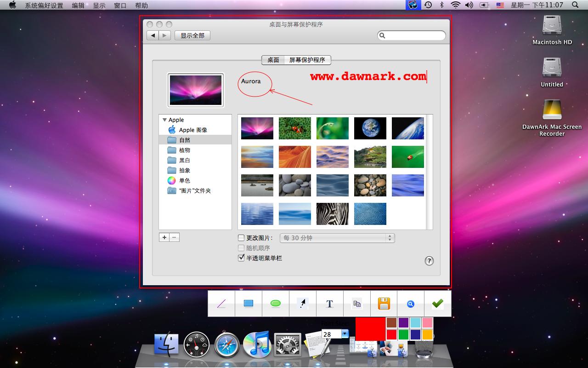The image size is (588, 368).
Task: Select the Arrow annotation tool
Action: (303, 304)
